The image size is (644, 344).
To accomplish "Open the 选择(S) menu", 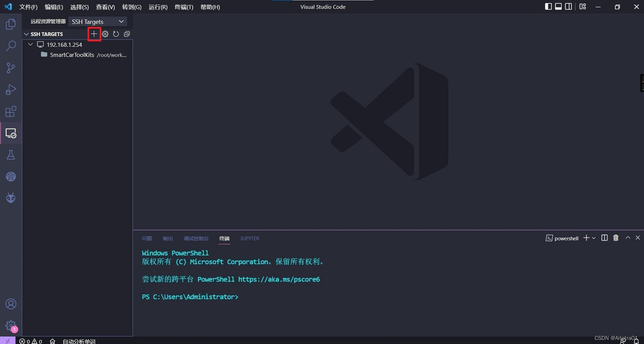I will [x=80, y=7].
